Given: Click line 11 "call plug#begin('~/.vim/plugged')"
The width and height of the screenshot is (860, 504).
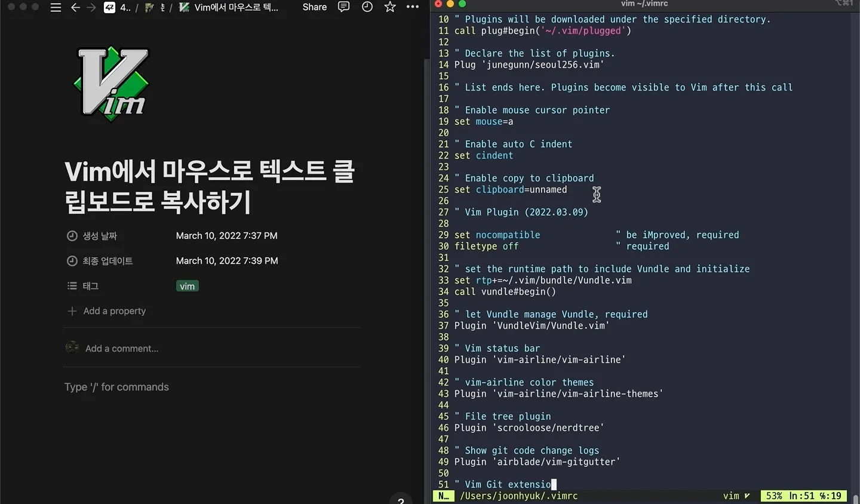Looking at the screenshot, I should tap(543, 31).
